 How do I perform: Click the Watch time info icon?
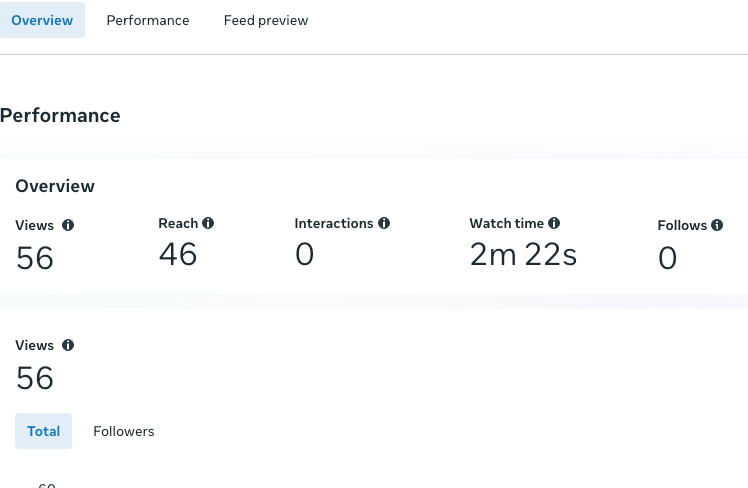554,224
